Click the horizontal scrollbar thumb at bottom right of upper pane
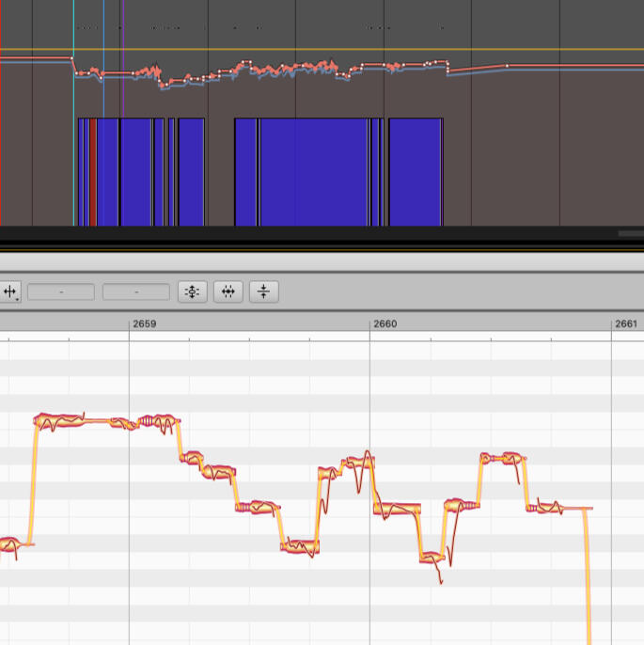 [630, 232]
